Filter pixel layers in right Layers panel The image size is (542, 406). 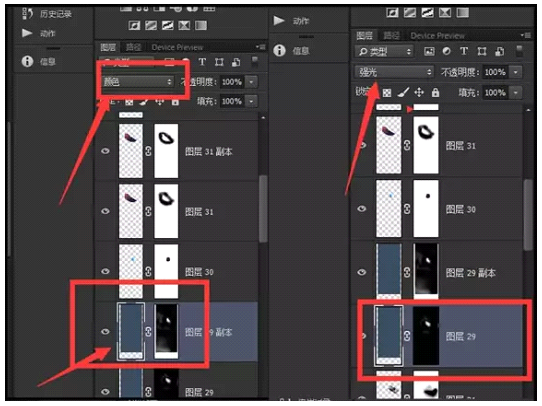coord(429,51)
